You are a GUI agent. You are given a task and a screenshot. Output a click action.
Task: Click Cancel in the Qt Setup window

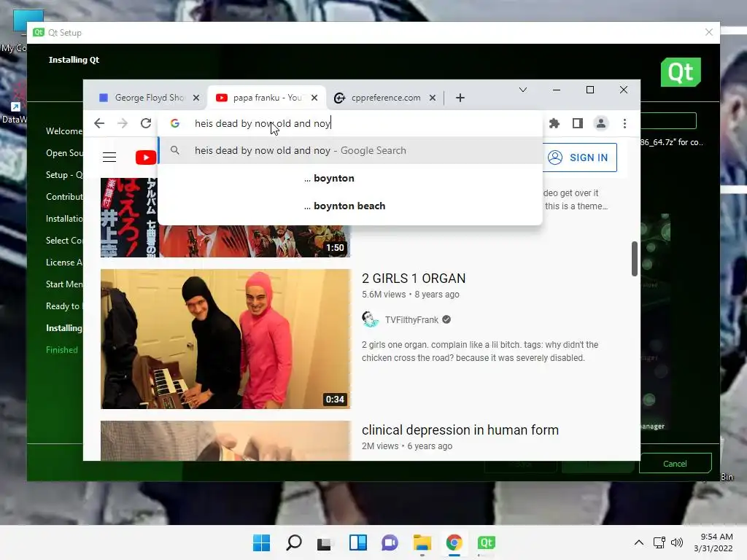(675, 464)
